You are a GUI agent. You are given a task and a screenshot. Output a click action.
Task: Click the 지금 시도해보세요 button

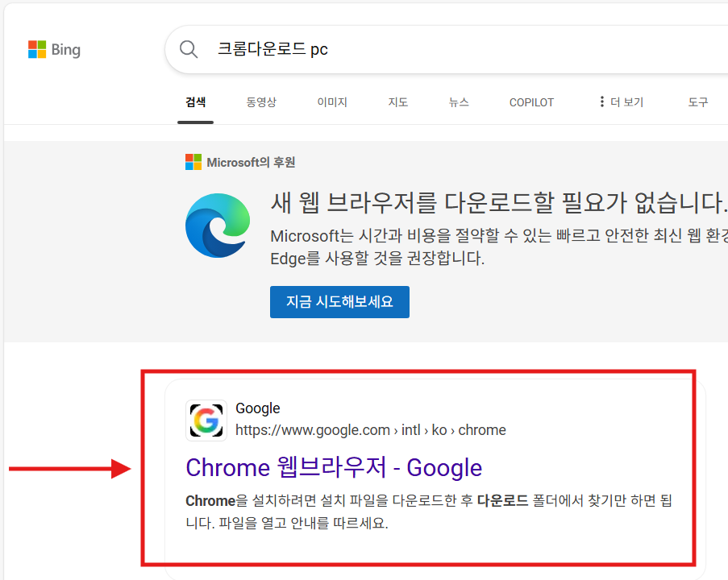339,301
